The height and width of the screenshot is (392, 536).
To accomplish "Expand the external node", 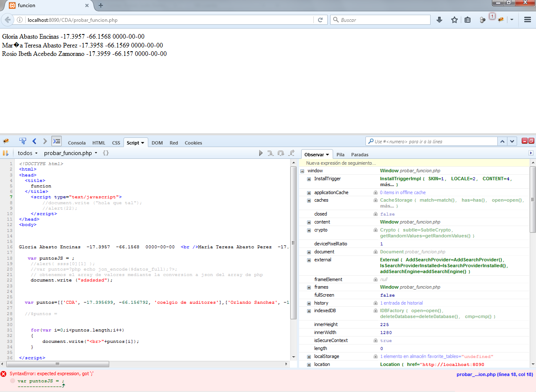I will (309, 260).
